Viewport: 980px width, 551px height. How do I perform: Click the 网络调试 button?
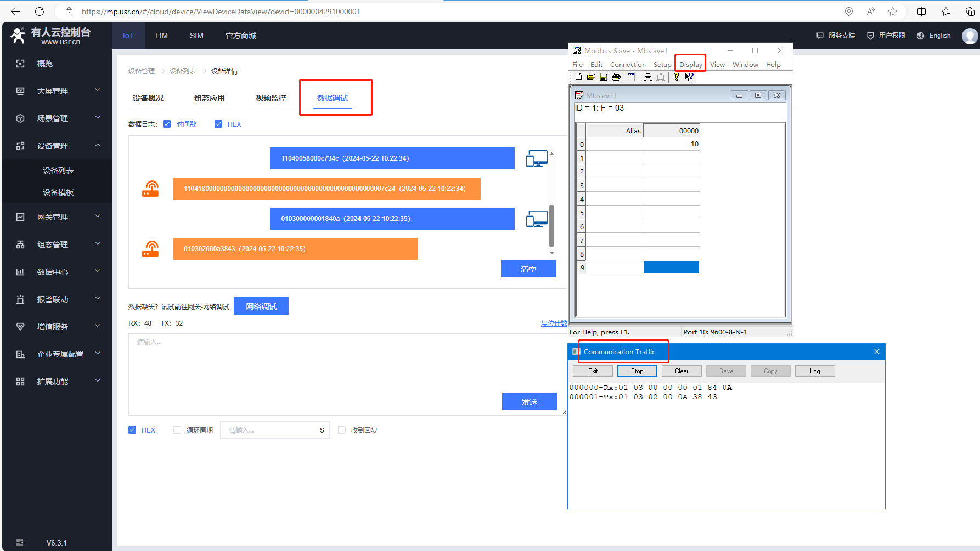[x=261, y=306]
